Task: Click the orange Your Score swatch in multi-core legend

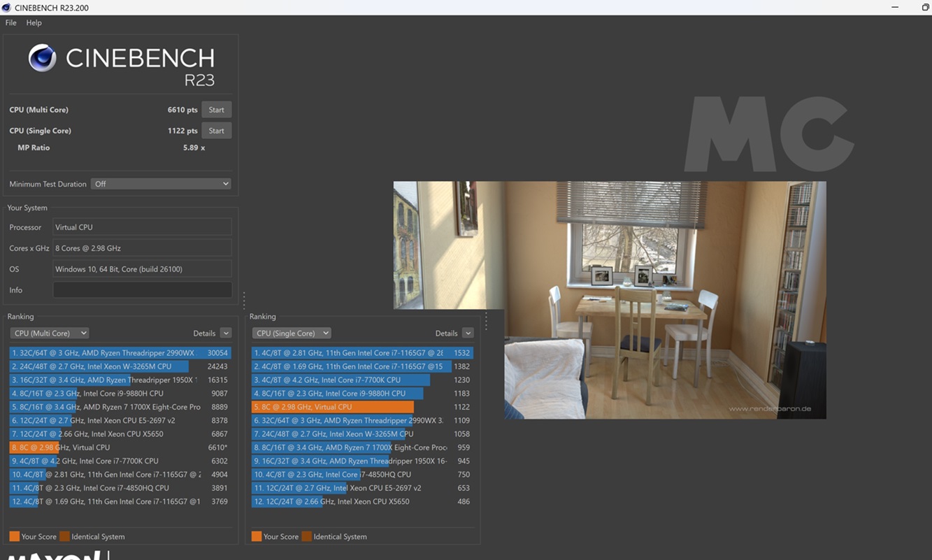Action: [14, 536]
